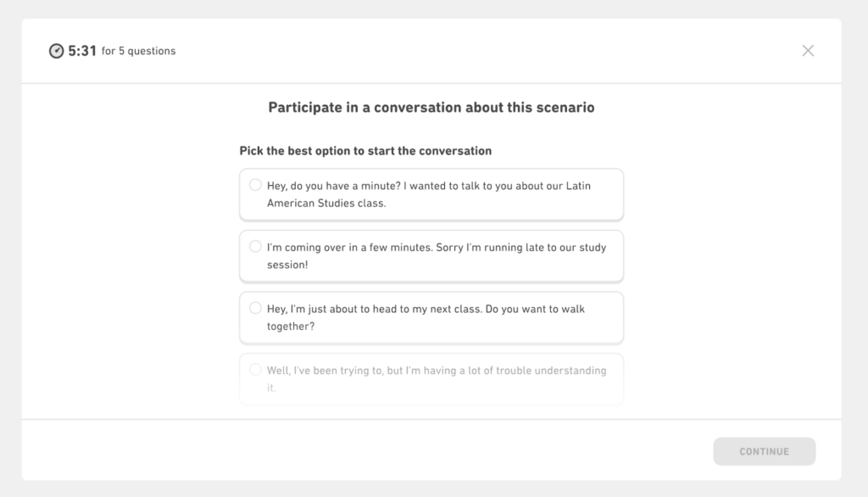
Task: Click the "for 5 questions" label
Action: pyautogui.click(x=138, y=51)
